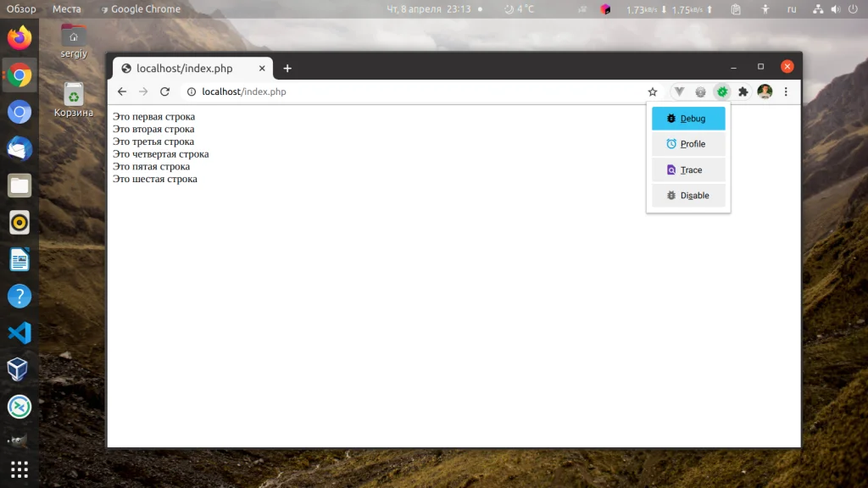Open a new tab with plus button

tap(287, 69)
